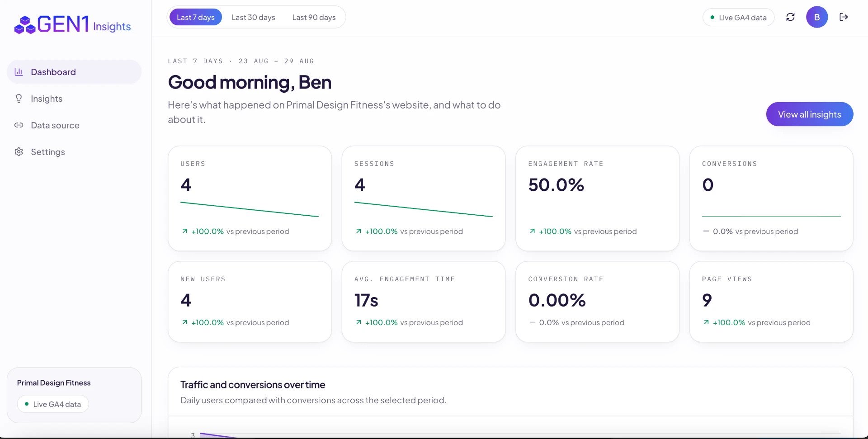Click the Primal Design Fitness site name
Image resolution: width=868 pixels, height=439 pixels.
[x=54, y=383]
